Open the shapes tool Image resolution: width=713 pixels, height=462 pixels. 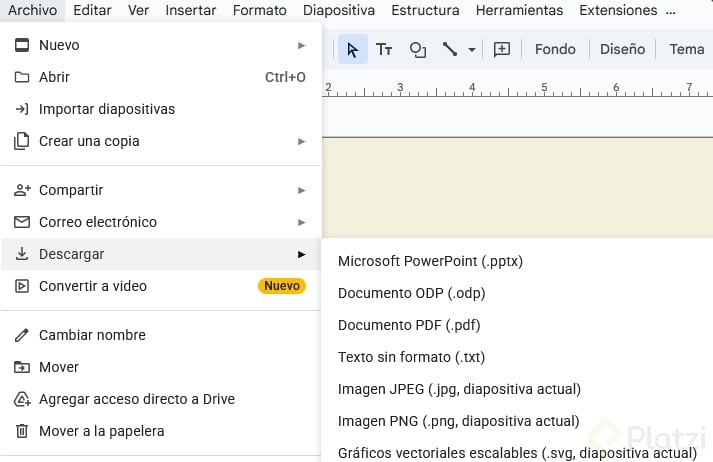[418, 49]
